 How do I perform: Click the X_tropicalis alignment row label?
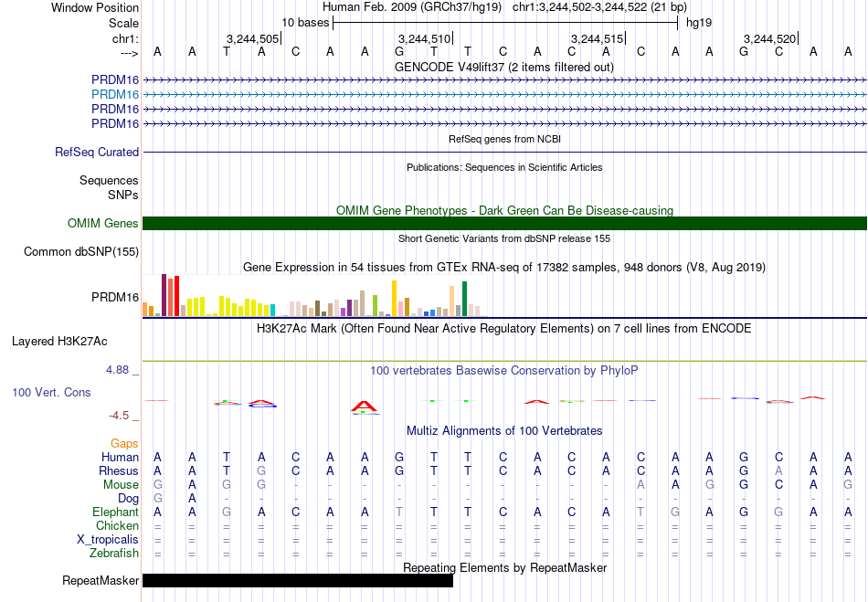[108, 540]
